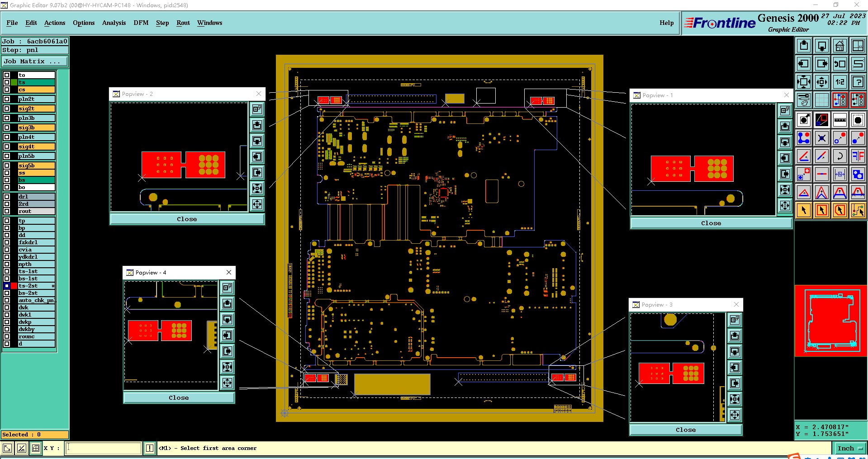Screen dimensions: 868x459
Task: Click pan-up icon in Popview - 2
Action: click(x=257, y=125)
